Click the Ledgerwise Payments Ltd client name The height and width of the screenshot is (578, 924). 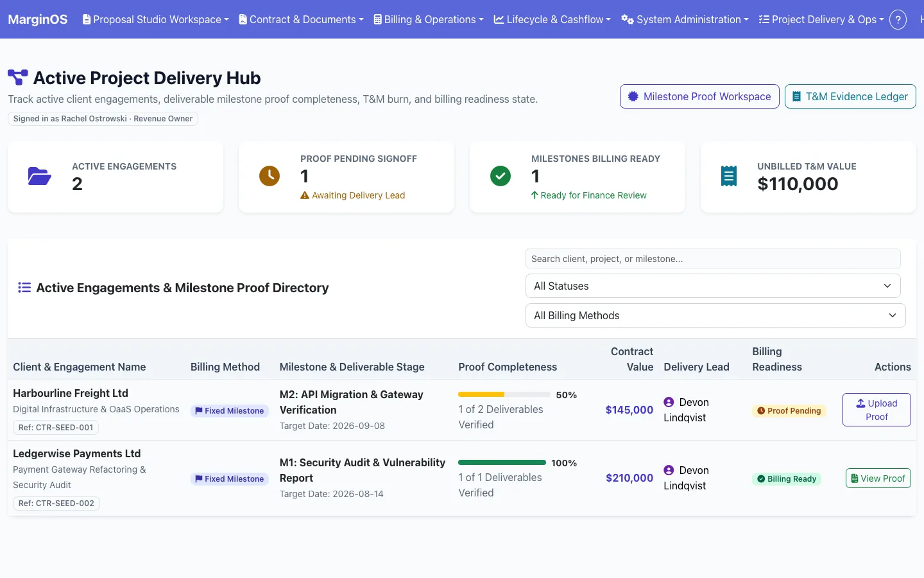pos(77,453)
